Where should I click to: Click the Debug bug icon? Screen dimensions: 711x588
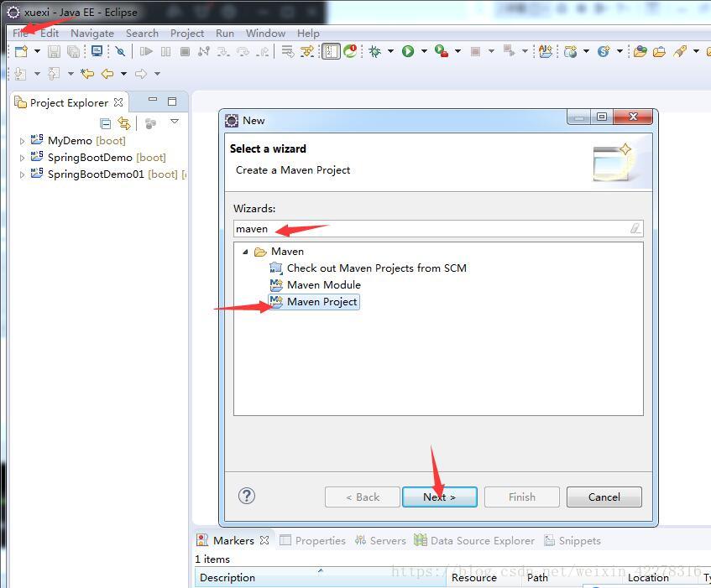(x=375, y=51)
